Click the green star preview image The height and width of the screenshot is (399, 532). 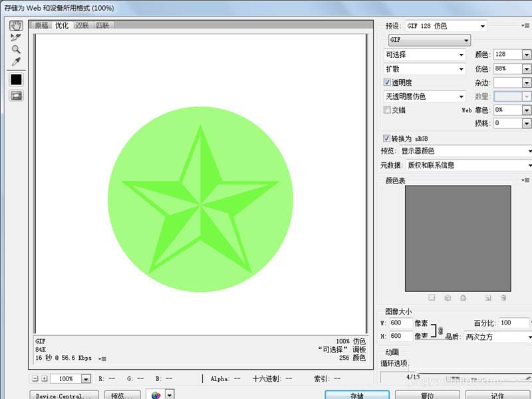[201, 199]
